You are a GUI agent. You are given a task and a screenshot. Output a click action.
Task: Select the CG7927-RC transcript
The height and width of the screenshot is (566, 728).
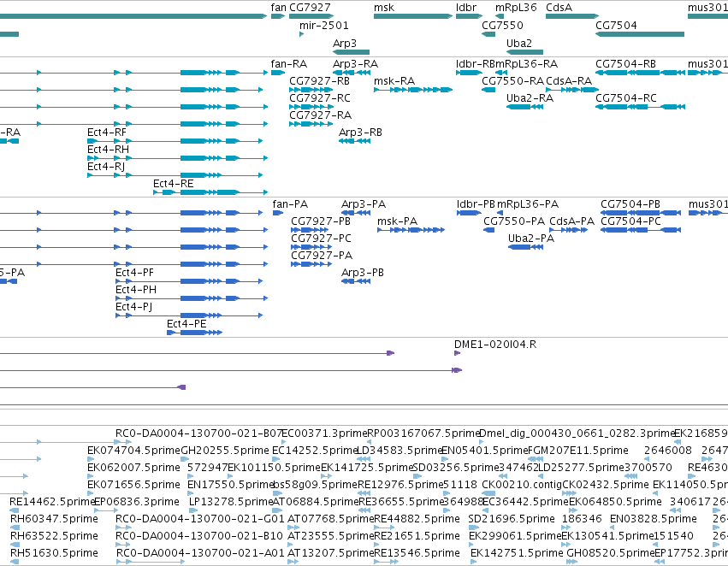pos(311,107)
